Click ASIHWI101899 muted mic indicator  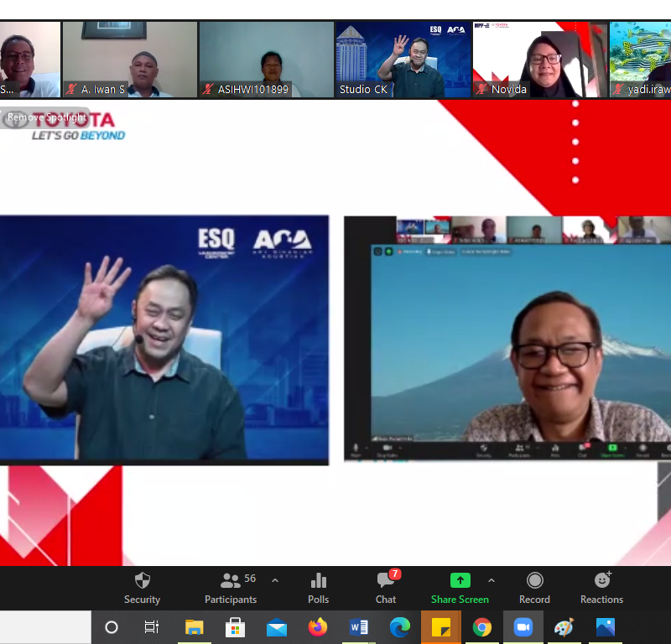click(x=209, y=89)
